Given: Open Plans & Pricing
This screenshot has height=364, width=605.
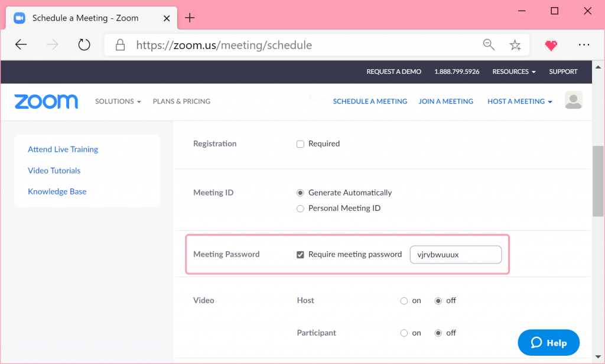Looking at the screenshot, I should click(181, 101).
